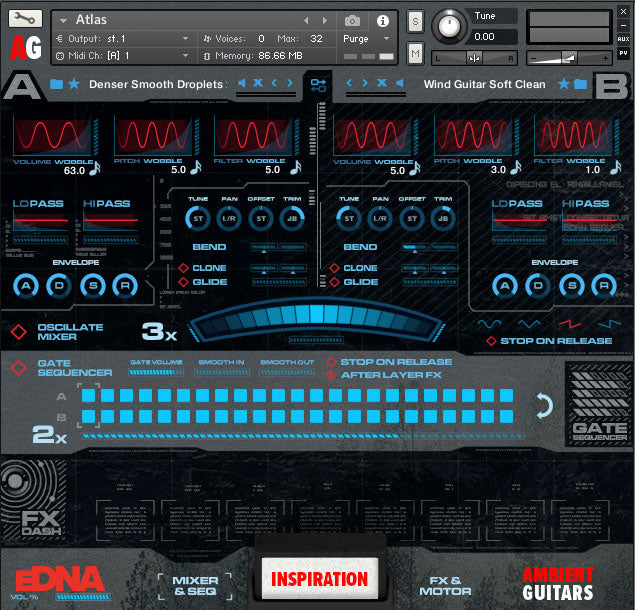Click the gate sequencer reset arrow icon
The image size is (635, 610).
click(x=543, y=405)
